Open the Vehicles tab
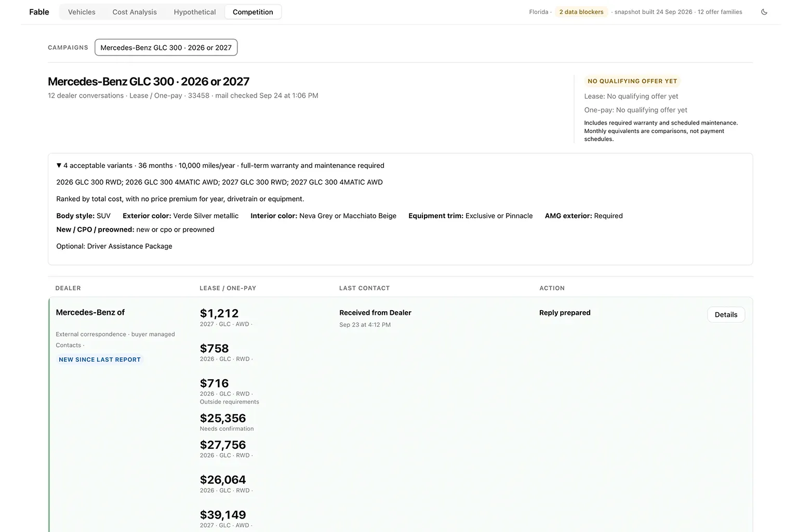The image size is (798, 532). point(82,12)
